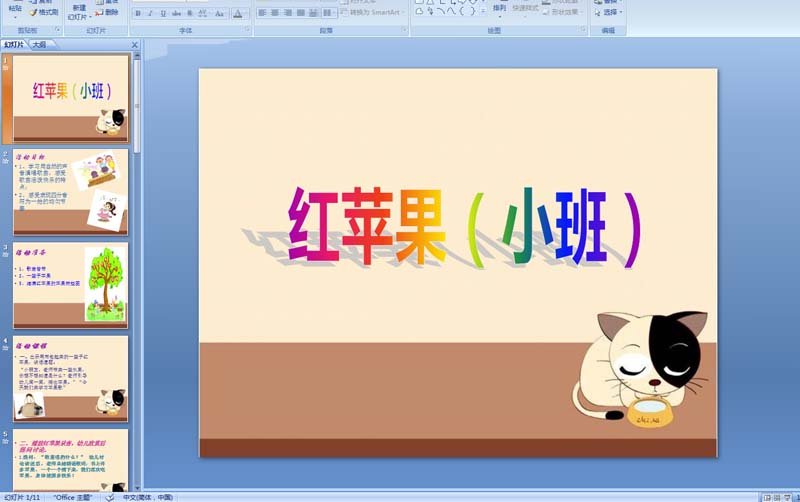
Task: Open slide 3 thumbnail with tree picture
Action: 70,285
